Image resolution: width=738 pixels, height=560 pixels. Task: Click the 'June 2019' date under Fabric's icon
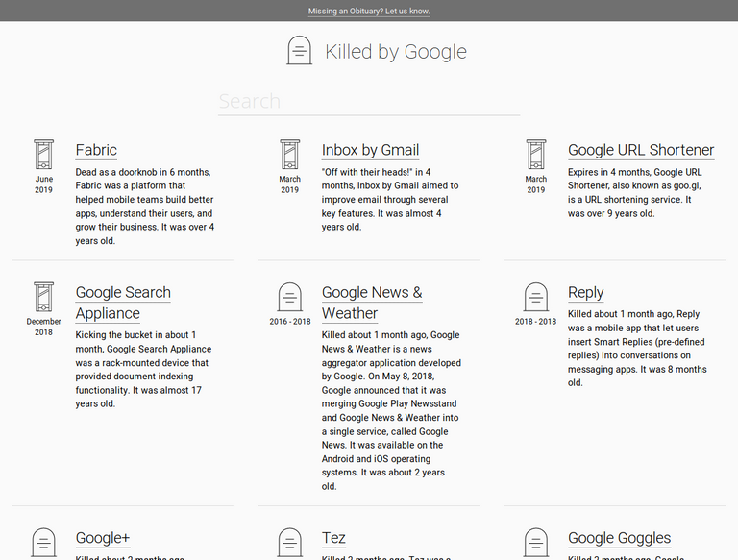(x=43, y=184)
